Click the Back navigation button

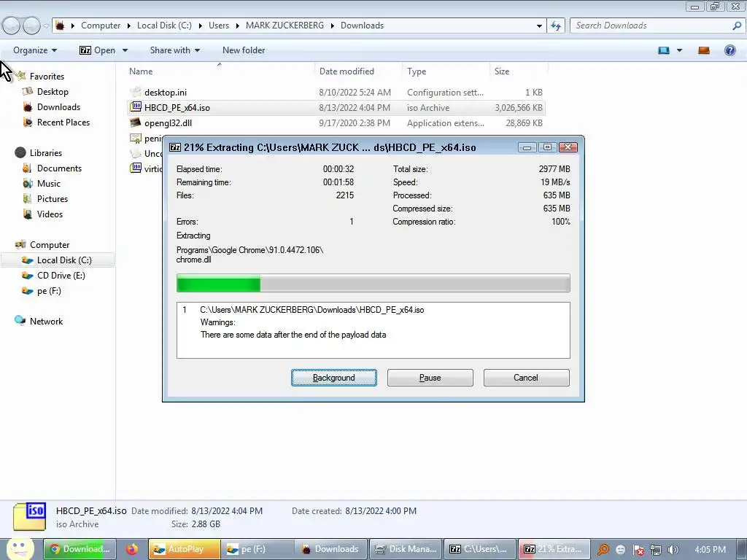click(x=11, y=26)
